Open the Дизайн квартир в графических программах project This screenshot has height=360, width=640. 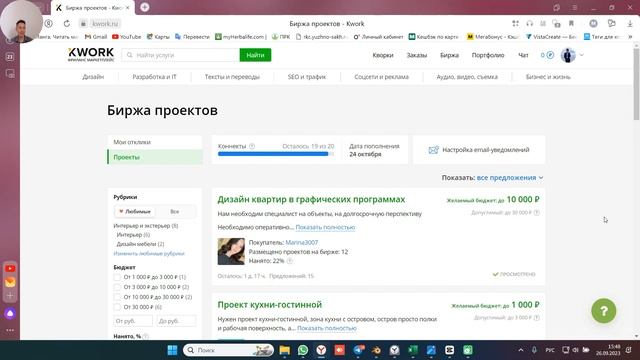[311, 199]
